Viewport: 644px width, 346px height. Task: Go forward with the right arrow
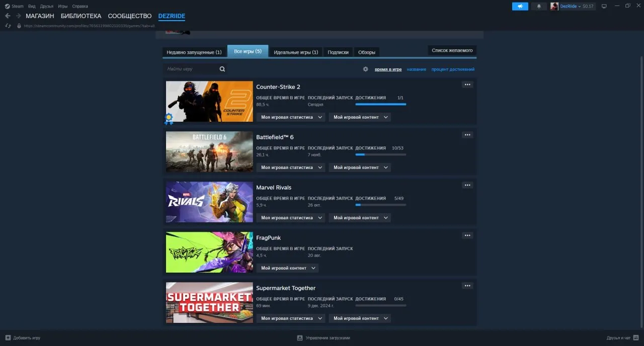pos(19,16)
